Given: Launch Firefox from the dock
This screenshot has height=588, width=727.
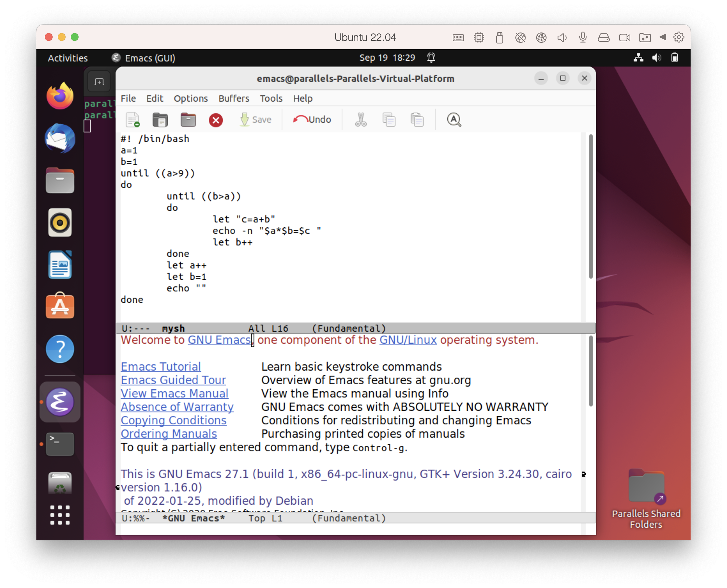Looking at the screenshot, I should point(60,96).
